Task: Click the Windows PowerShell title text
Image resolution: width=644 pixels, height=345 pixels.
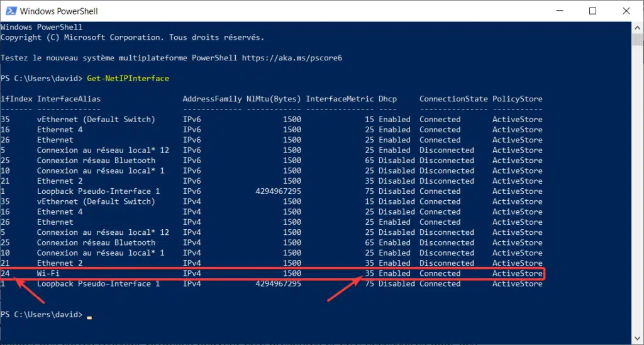Action: (58, 11)
